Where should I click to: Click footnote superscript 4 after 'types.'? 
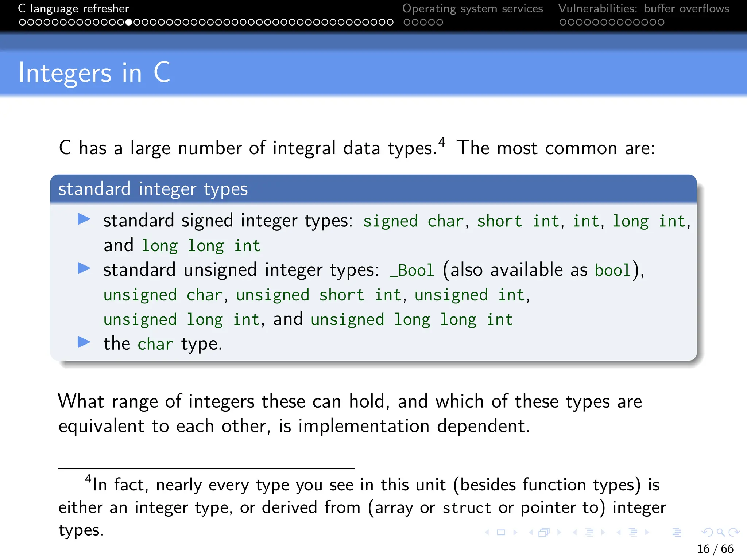(442, 142)
